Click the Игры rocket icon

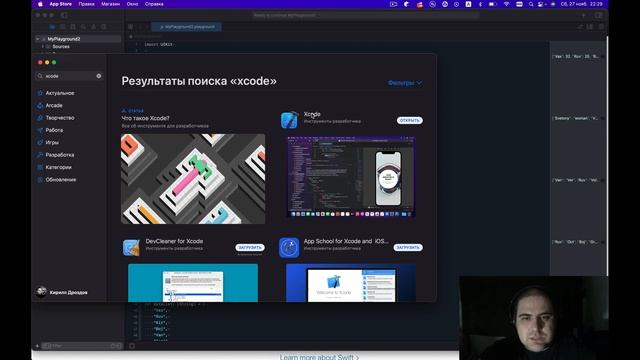(x=40, y=142)
